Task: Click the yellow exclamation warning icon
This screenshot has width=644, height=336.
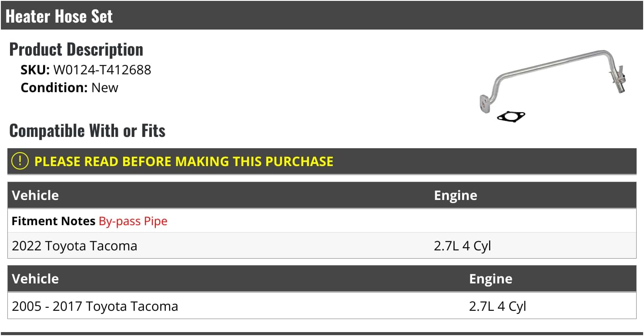Action: [20, 161]
